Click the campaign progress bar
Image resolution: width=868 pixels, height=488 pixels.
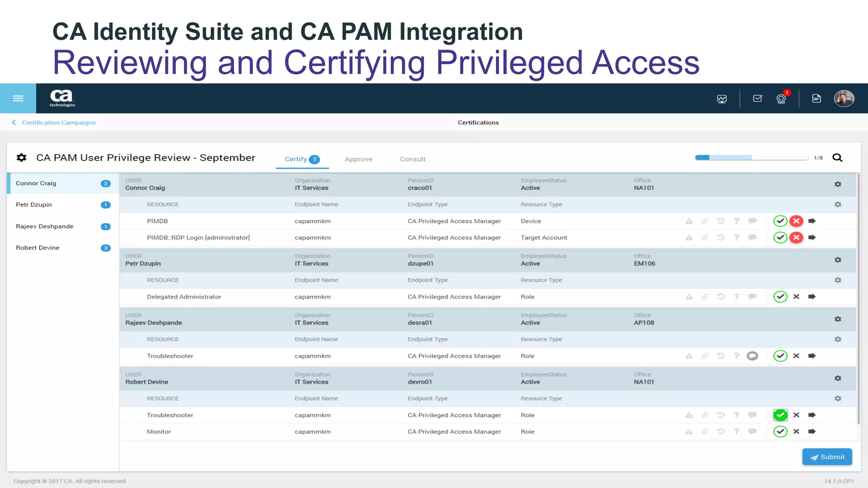[x=751, y=158]
